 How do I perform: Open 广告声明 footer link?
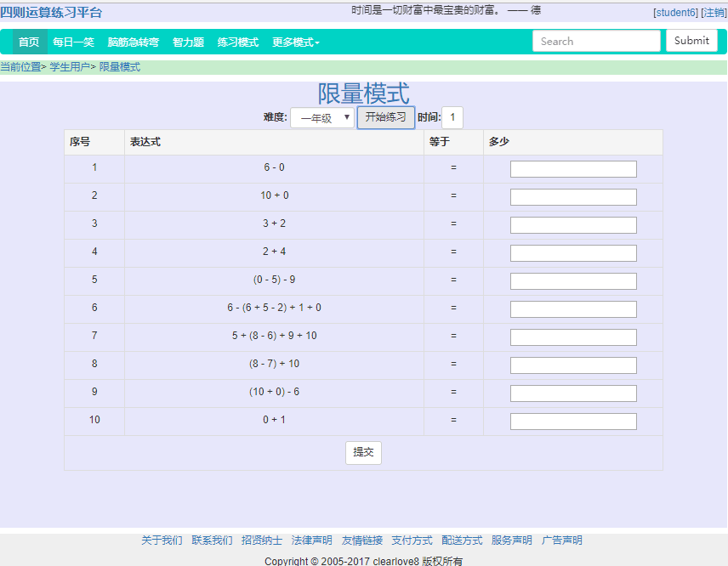(562, 540)
